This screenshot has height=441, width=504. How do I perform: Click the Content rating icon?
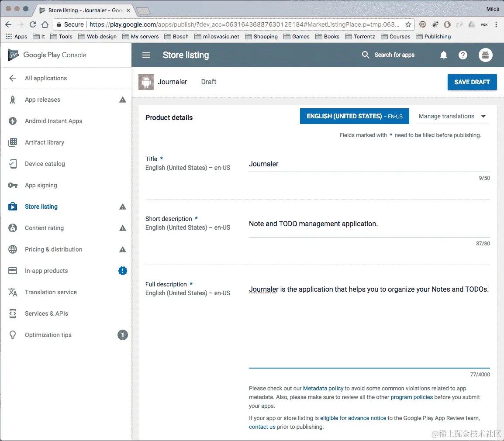(x=13, y=228)
